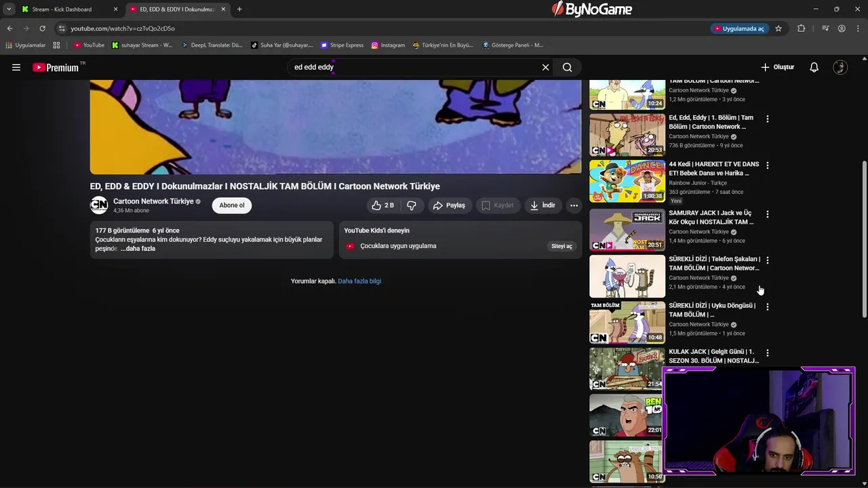Open options for 'Uyku Döngüsü' video
Screen dimensions: 868x488
(x=767, y=307)
